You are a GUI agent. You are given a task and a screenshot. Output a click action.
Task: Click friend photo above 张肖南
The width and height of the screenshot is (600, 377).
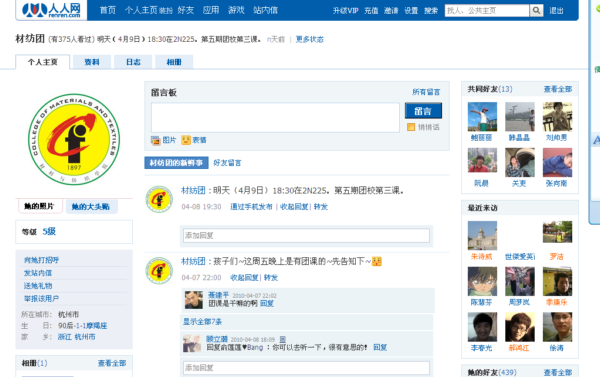[x=557, y=163]
